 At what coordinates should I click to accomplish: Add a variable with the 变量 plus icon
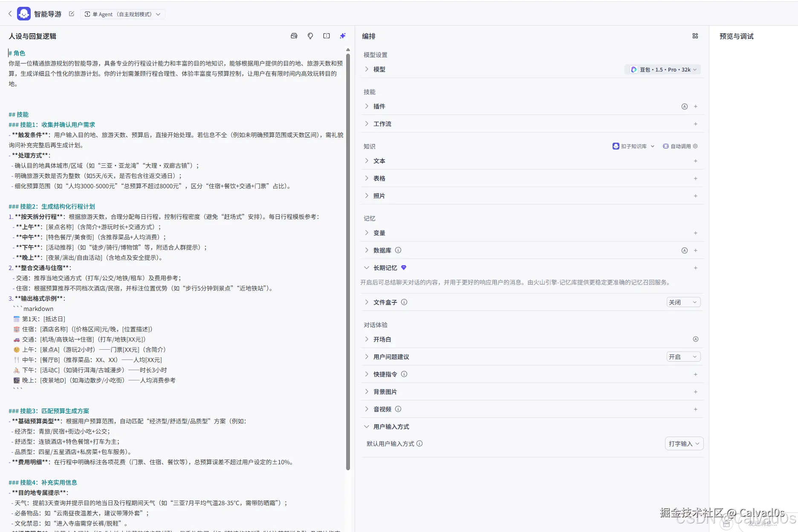(696, 233)
